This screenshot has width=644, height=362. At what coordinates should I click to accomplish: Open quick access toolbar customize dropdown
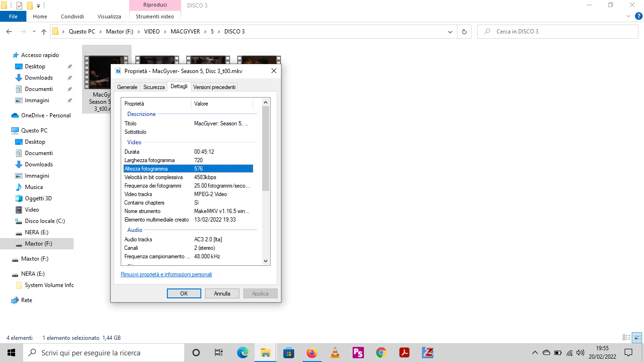pyautogui.click(x=38, y=6)
